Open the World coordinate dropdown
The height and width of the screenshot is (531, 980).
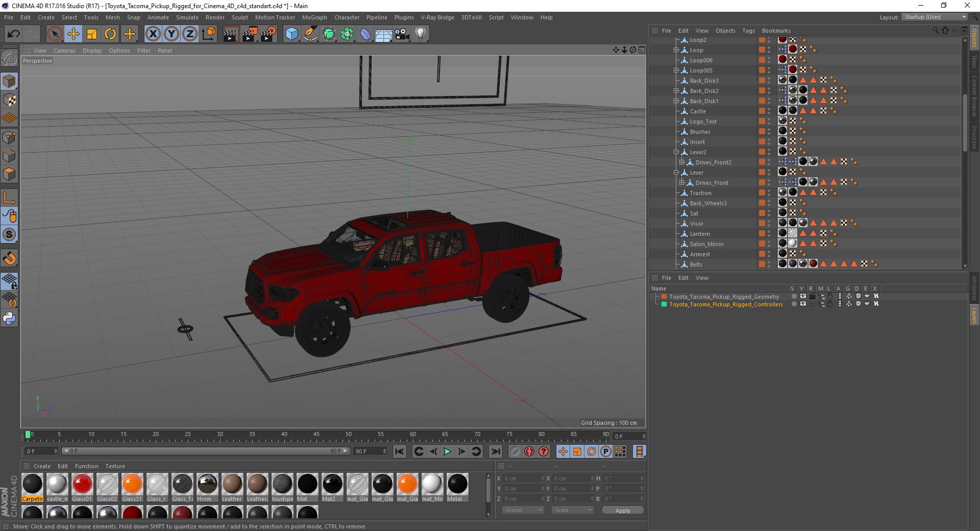pyautogui.click(x=523, y=510)
